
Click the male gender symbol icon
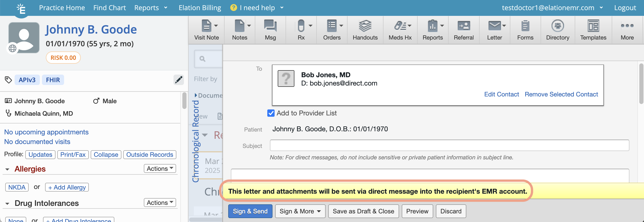pos(96,101)
